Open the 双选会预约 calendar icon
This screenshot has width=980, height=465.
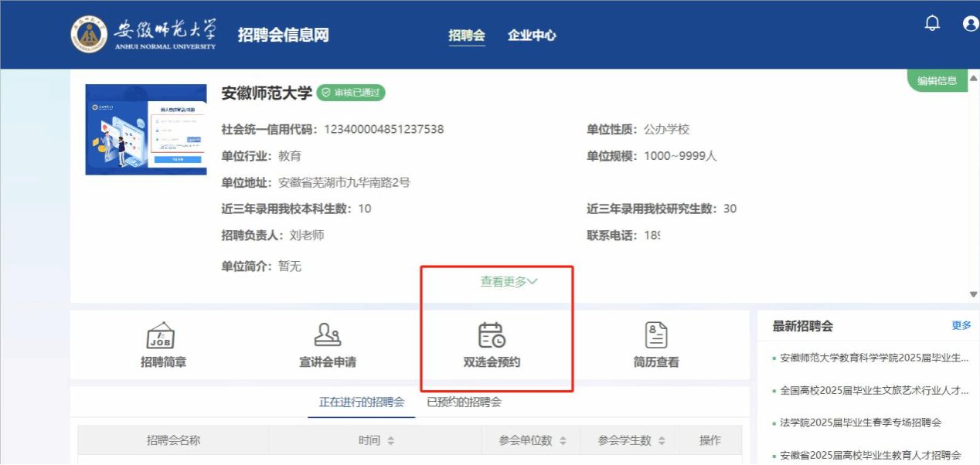click(492, 334)
